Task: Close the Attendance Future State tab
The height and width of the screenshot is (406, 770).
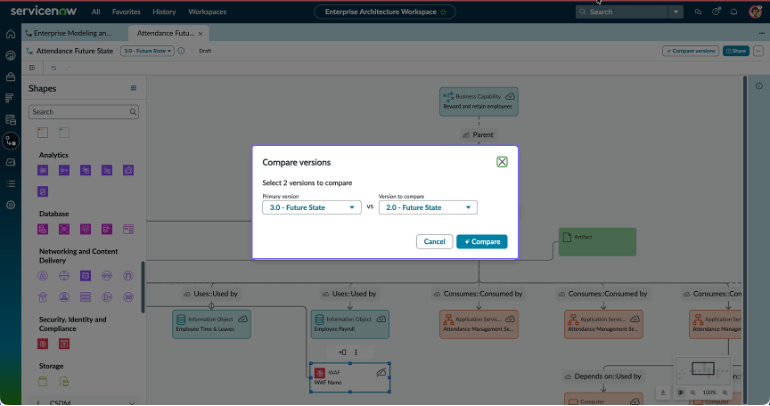Action: 200,33
